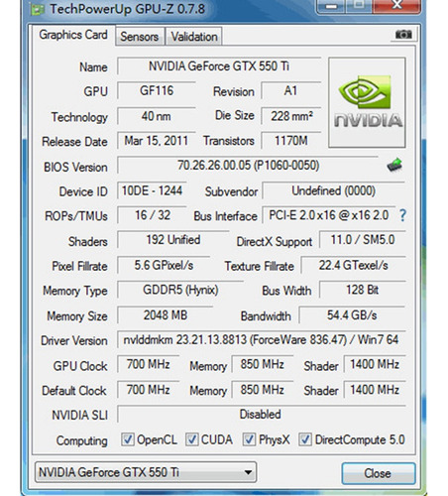Click the Shaders field 192 Unified
The width and height of the screenshot is (448, 496).
[x=173, y=240]
